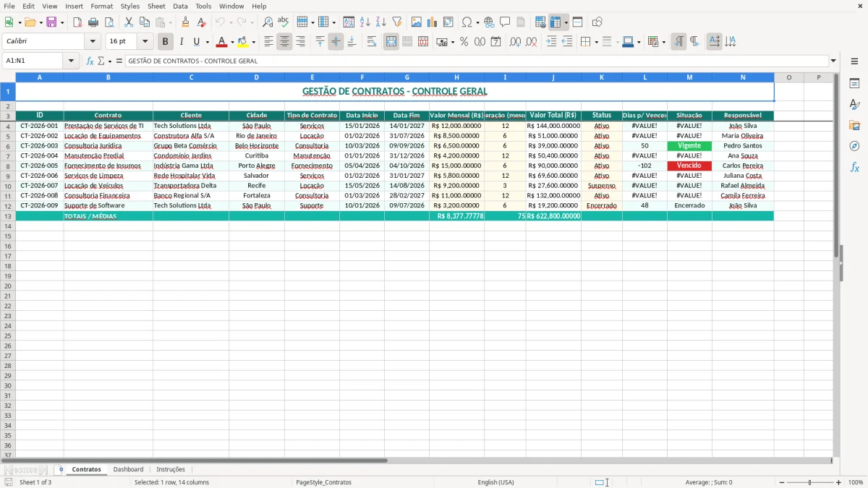Expand the formula bar
This screenshot has height=488, width=868.
pos(833,61)
